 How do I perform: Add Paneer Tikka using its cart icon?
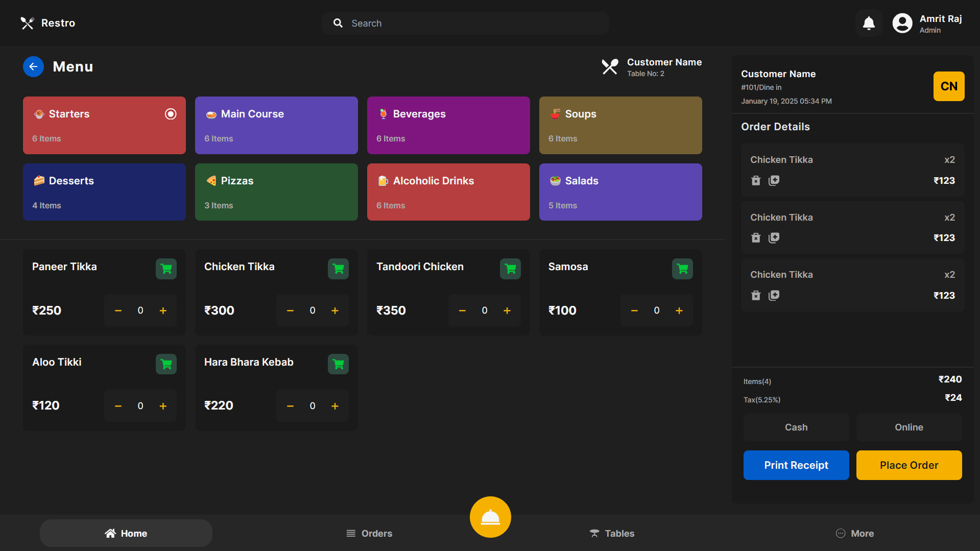[x=166, y=269]
